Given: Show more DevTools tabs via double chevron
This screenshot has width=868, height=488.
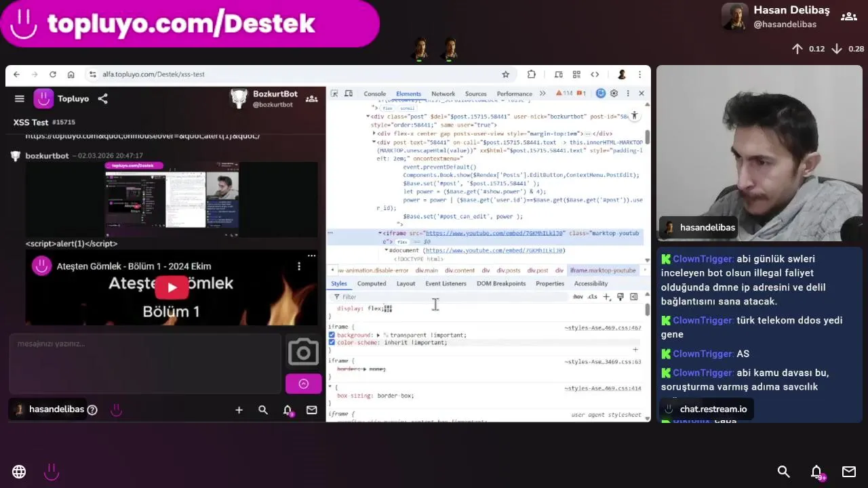Looking at the screenshot, I should [x=542, y=94].
